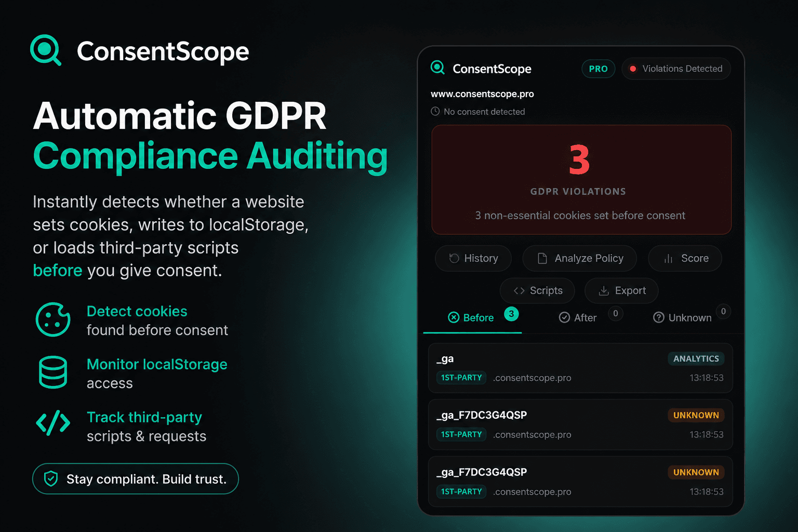Click the Unknown tab count badge 0
The width and height of the screenshot is (798, 532).
723,311
